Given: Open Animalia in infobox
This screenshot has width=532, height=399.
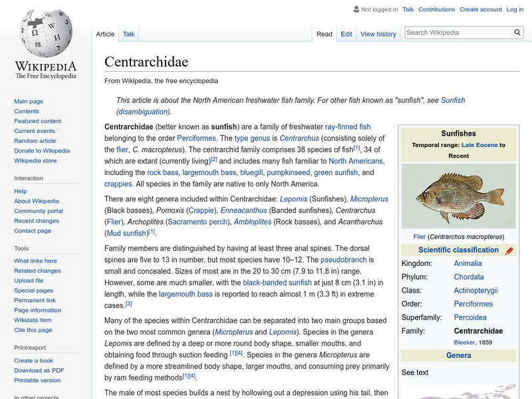Looking at the screenshot, I should point(467,263).
